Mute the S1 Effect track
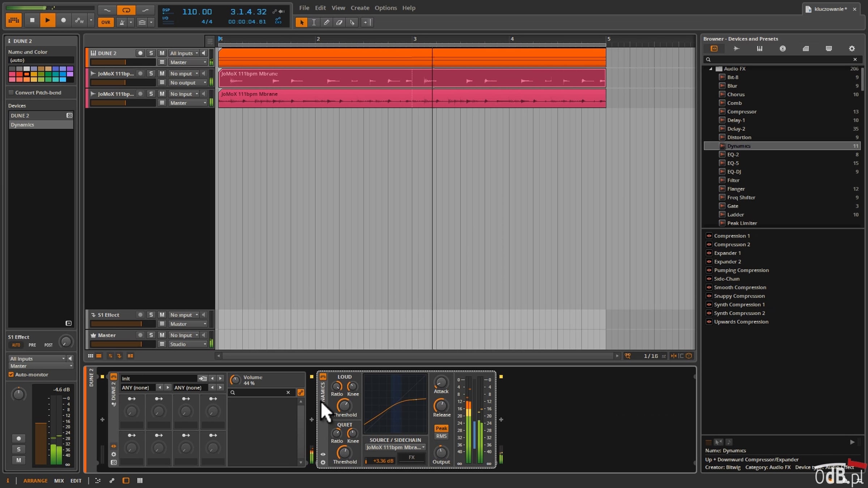This screenshot has width=868, height=488. 162,315
